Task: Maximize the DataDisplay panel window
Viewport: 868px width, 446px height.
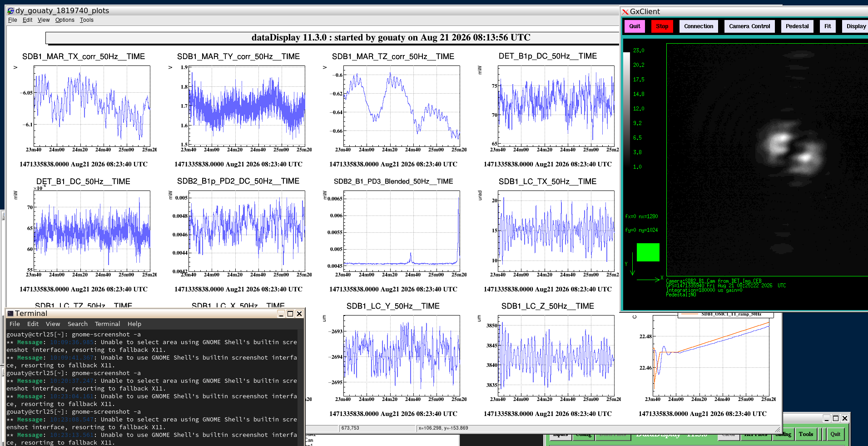Action: click(836, 418)
